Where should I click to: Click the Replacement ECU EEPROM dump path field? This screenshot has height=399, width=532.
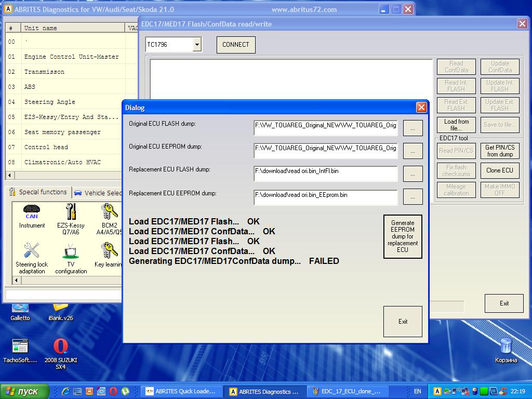point(325,197)
